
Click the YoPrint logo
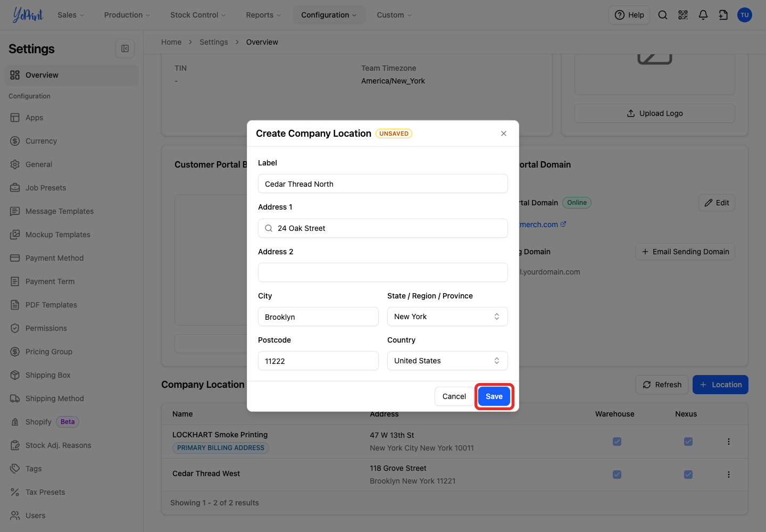pos(28,15)
